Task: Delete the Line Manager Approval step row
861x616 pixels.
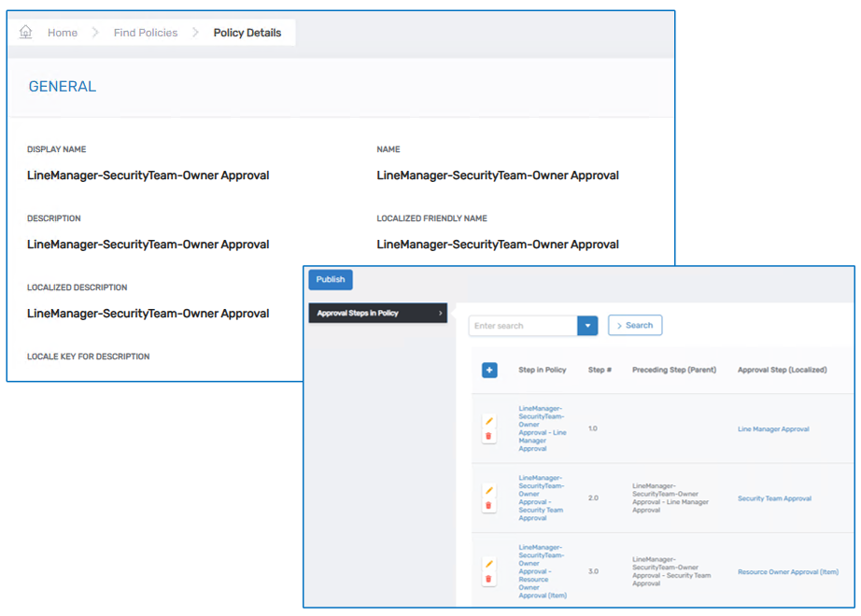Action: tap(488, 436)
